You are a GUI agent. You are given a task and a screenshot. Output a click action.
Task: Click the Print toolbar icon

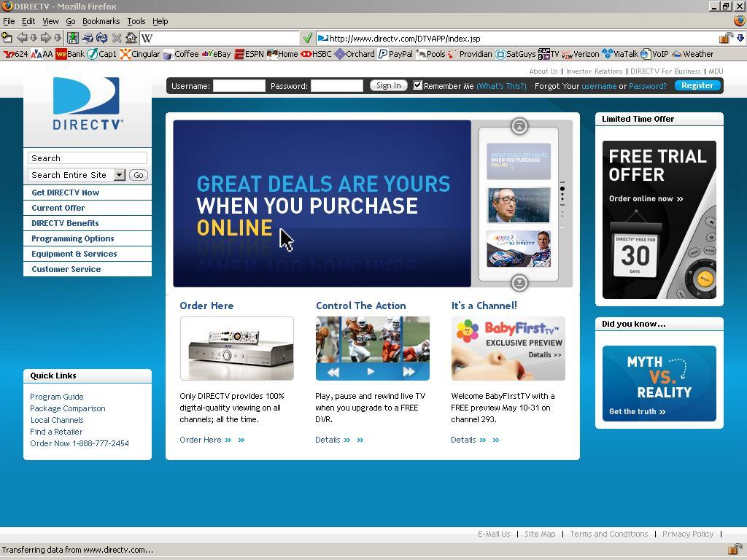(x=88, y=38)
